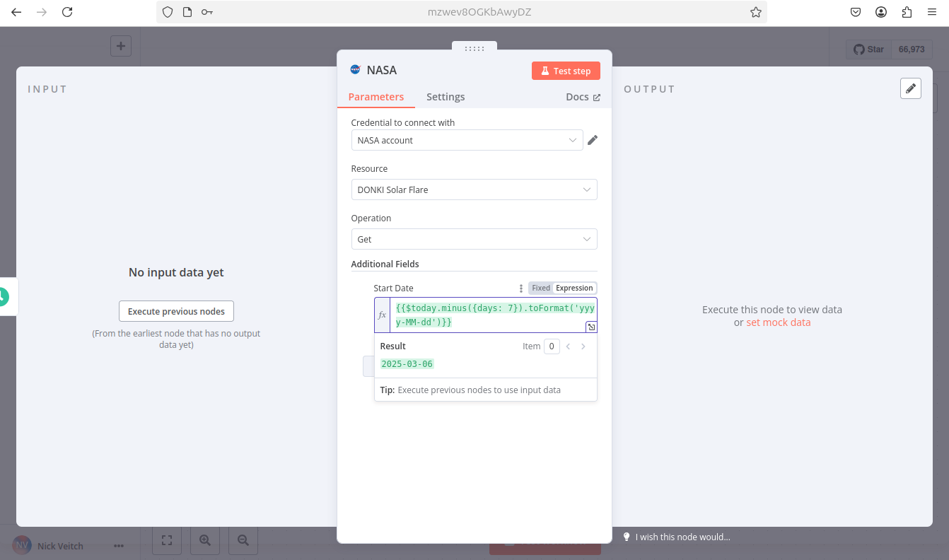The width and height of the screenshot is (949, 560).
Task: Switch to the Parameters tab
Action: [376, 97]
